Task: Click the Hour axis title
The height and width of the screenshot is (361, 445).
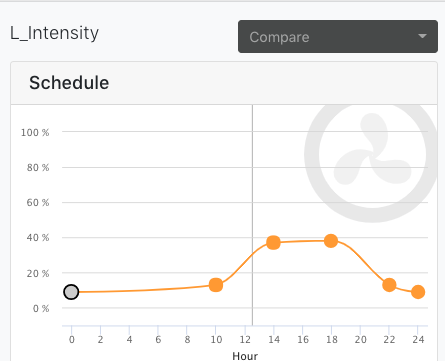Action: (245, 356)
